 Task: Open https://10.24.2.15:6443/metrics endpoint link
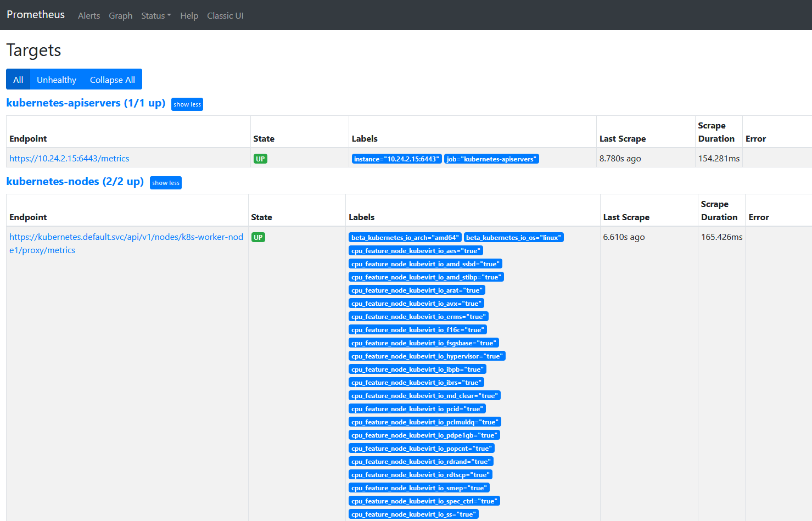(x=69, y=158)
